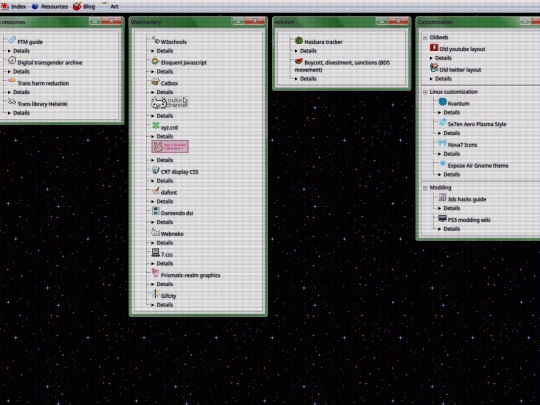The height and width of the screenshot is (405, 540).
Task: Collapse the Linux customization tree group
Action: [426, 92]
